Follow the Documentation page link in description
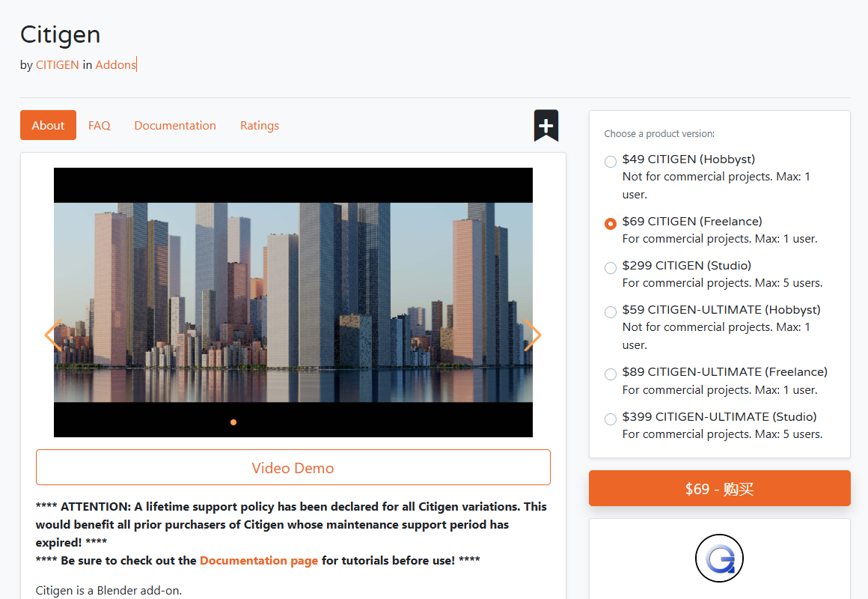This screenshot has height=599, width=868. [259, 560]
